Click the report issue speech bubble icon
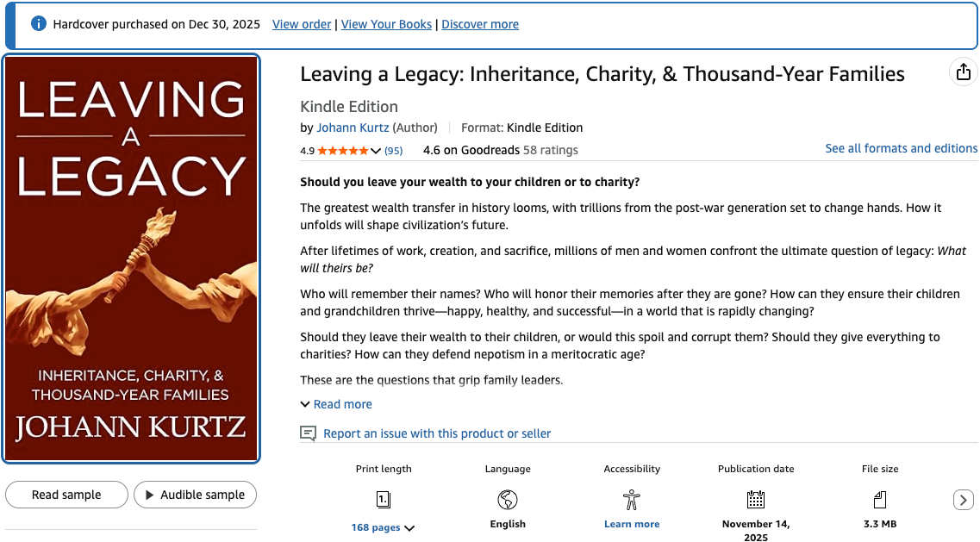The width and height of the screenshot is (980, 542). pyautogui.click(x=308, y=433)
